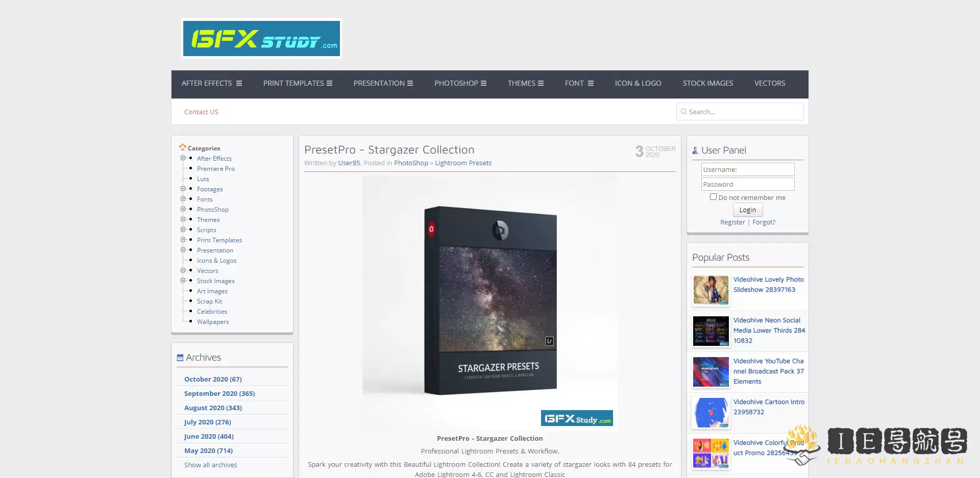Select the VECTORS menu item

(770, 83)
